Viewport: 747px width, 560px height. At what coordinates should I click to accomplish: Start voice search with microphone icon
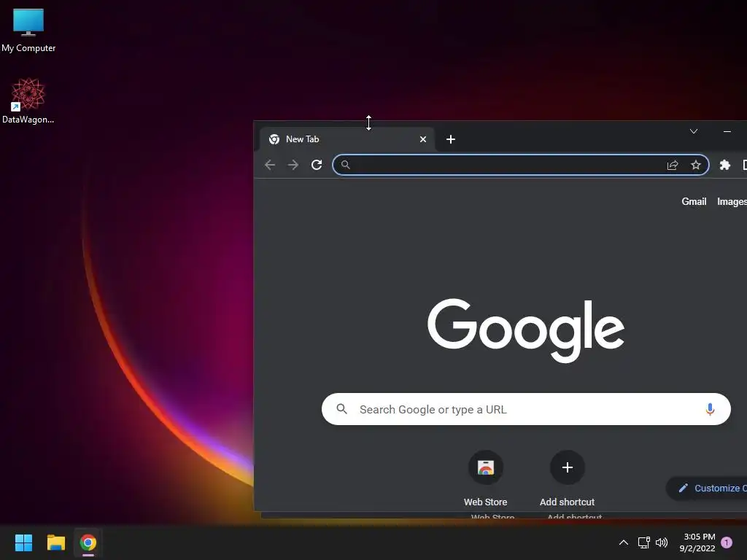pyautogui.click(x=710, y=409)
